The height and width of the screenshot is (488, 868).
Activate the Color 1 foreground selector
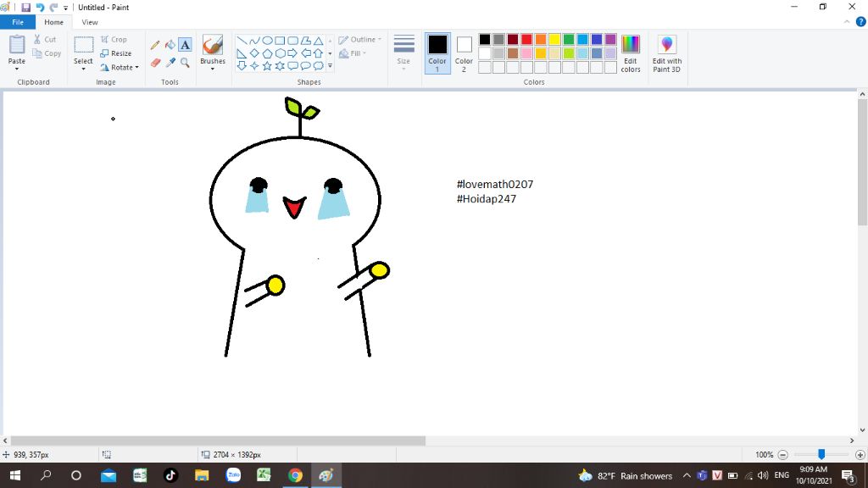tap(437, 53)
